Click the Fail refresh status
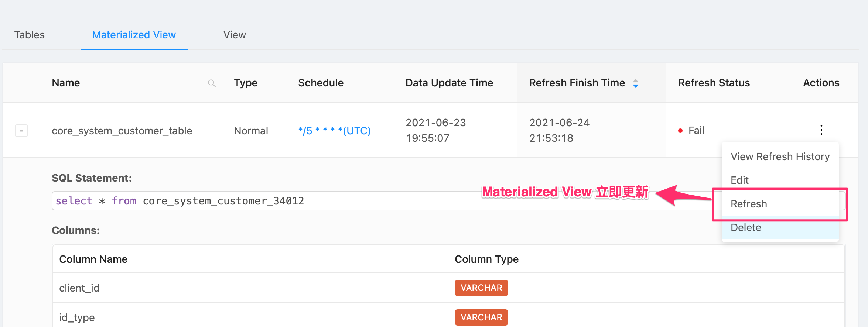Screen dimensions: 868x327 (x=691, y=130)
